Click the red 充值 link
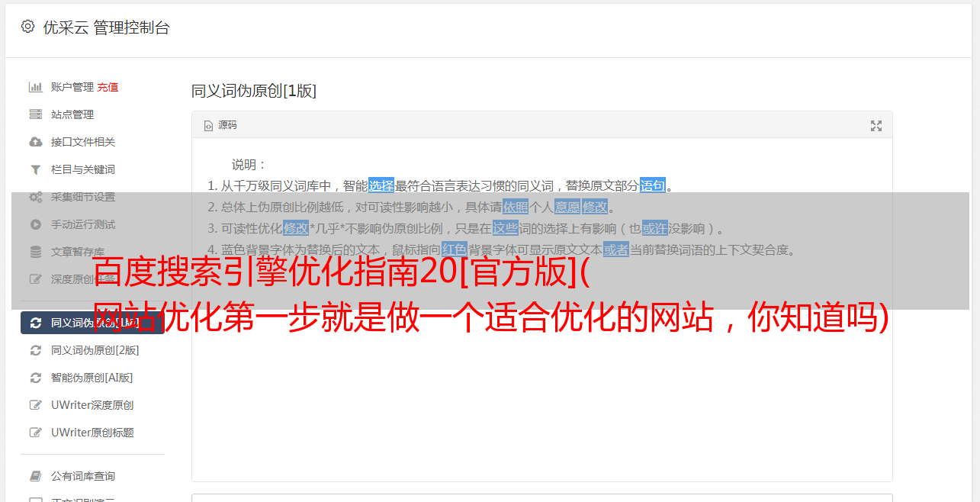980x502 pixels. [x=108, y=87]
